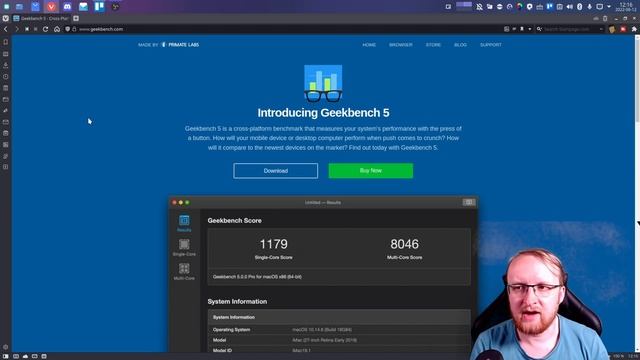Image resolution: width=640 pixels, height=360 pixels.
Task: Click the Operating System row label
Action: click(231, 329)
